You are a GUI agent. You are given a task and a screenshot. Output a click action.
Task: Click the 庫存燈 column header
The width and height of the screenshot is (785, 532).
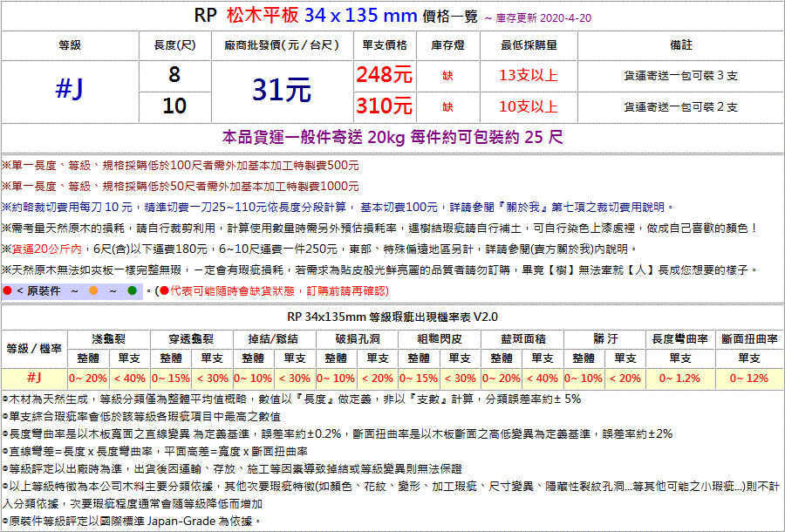tap(447, 44)
